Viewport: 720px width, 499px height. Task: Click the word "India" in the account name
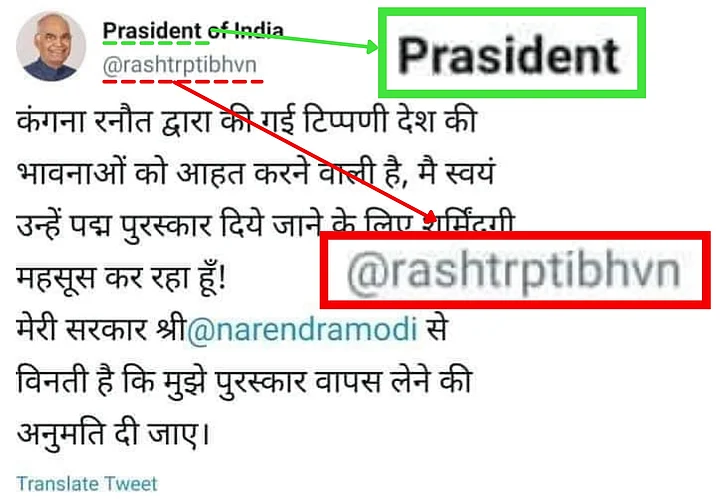[259, 31]
